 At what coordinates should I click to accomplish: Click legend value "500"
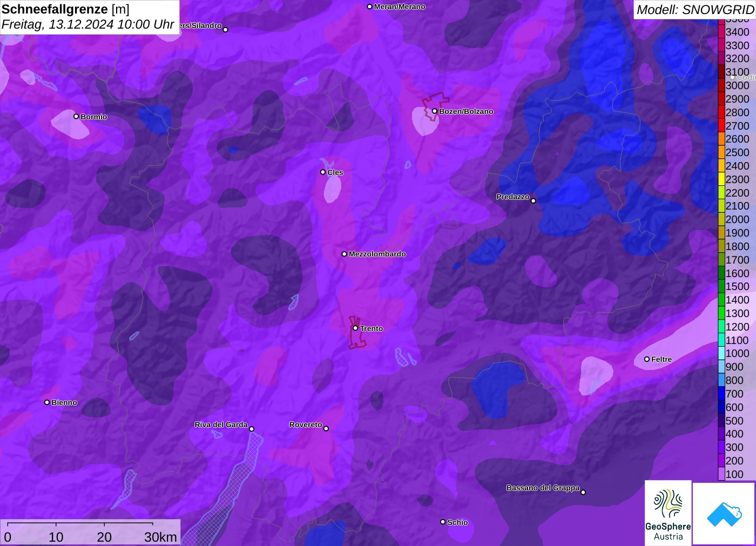[x=734, y=421]
